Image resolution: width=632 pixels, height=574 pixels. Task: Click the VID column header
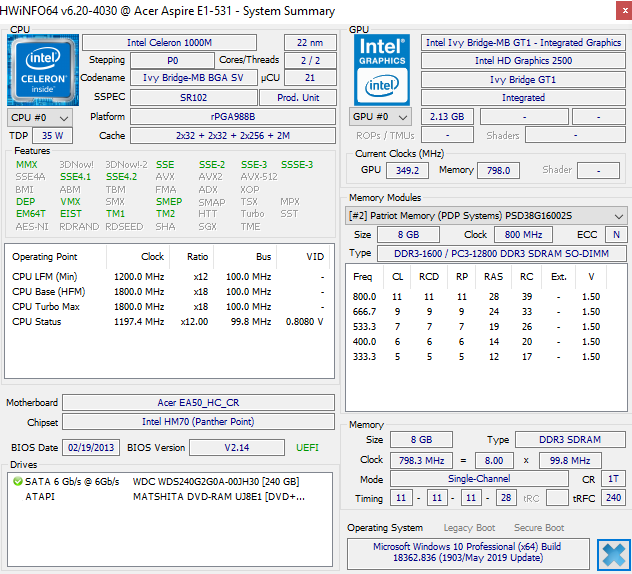click(303, 257)
